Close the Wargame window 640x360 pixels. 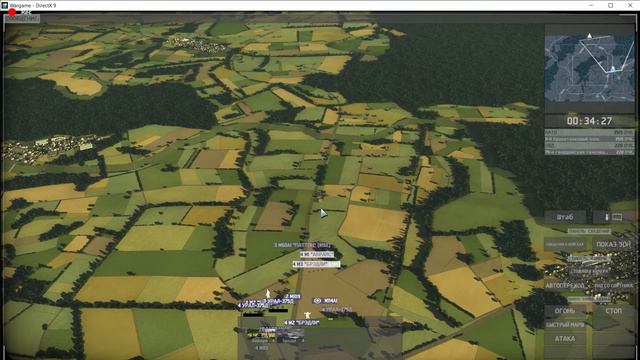tap(630, 5)
